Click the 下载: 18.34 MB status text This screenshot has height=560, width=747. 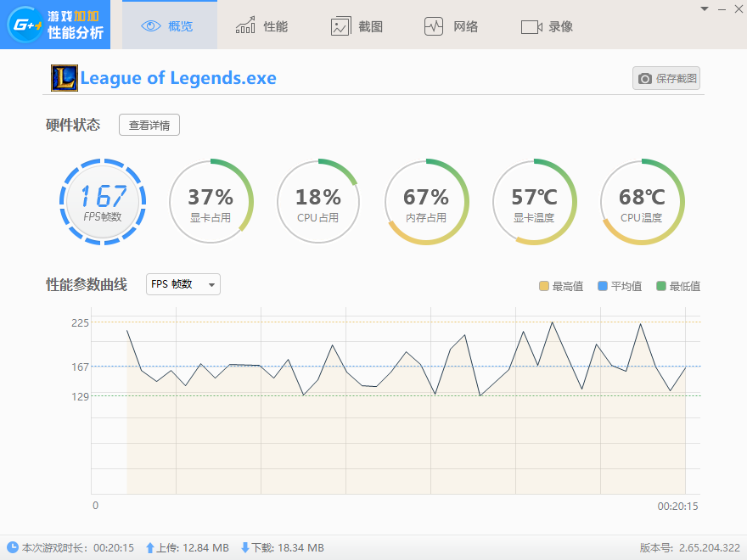[x=288, y=547]
